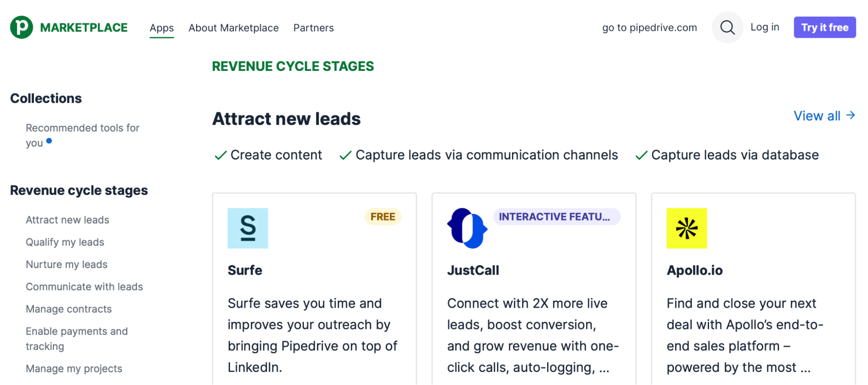The height and width of the screenshot is (385, 868).
Task: Click the blue dot next to Recommended tools
Action: point(49,140)
